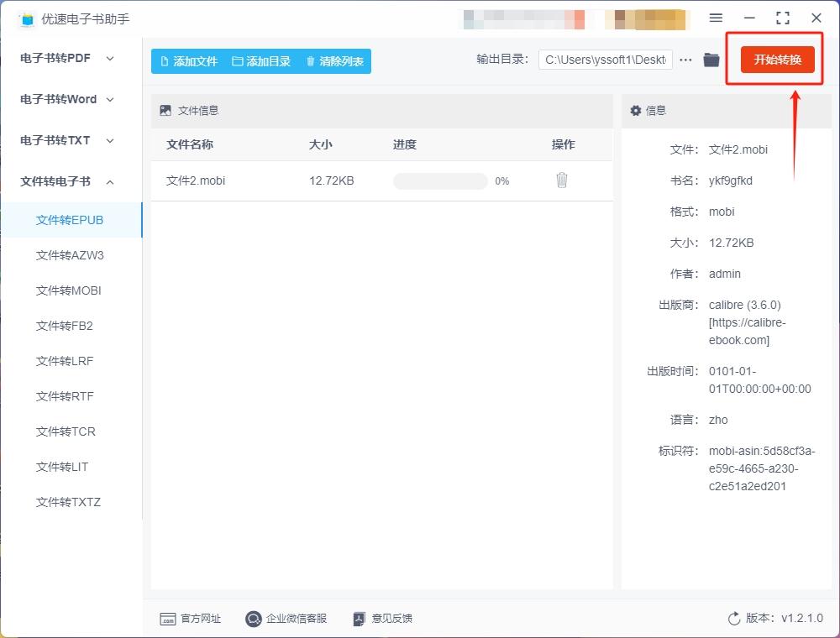This screenshot has width=840, height=638.
Task: Click the 优速电子书助手 app logo
Action: (x=26, y=19)
